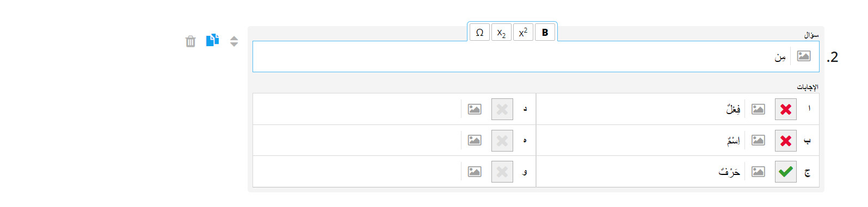868x207 pixels.
Task: Mark answer ه as correct
Action: pyautogui.click(x=502, y=141)
